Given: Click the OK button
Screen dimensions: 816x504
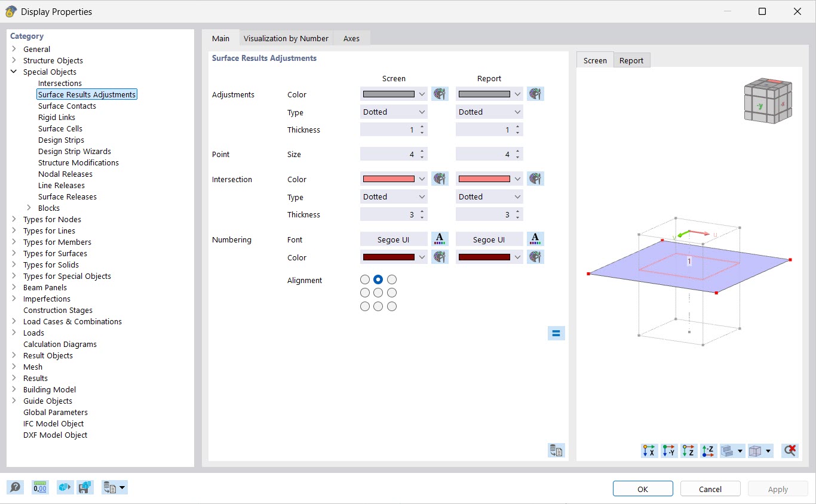Looking at the screenshot, I should (x=643, y=489).
